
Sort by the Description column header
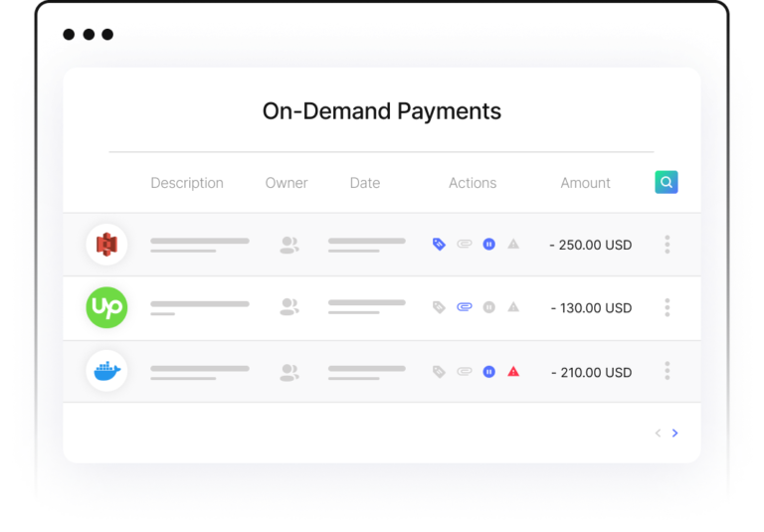[x=187, y=183]
